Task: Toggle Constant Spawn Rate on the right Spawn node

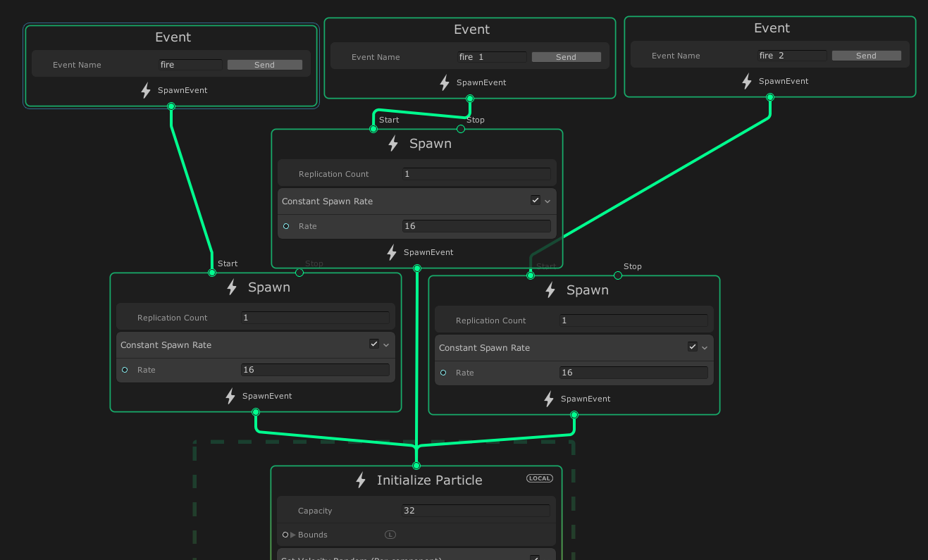Action: click(x=692, y=347)
